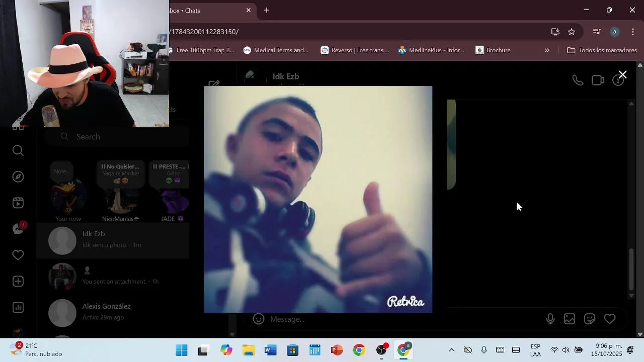This screenshot has height=362, width=644.
Task: Click the chat Search field
Action: (117, 137)
